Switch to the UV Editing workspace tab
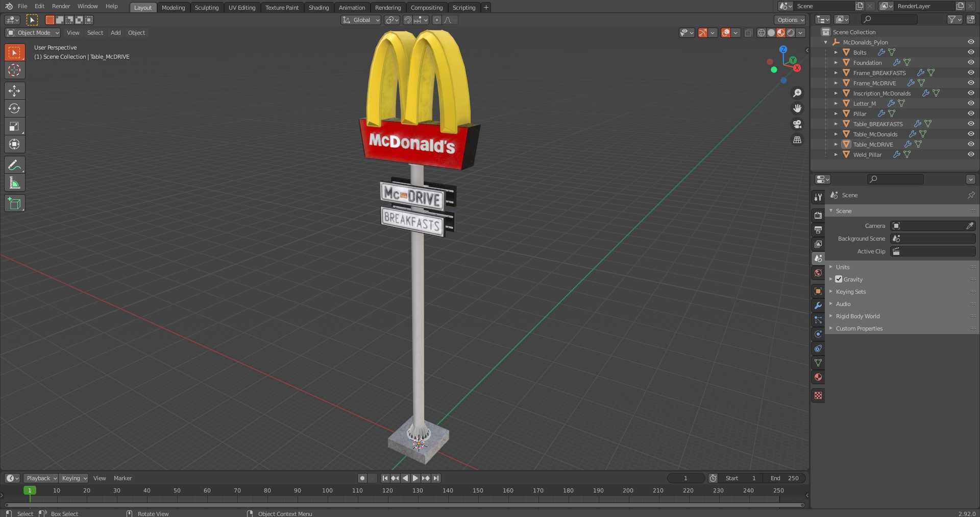This screenshot has height=517, width=980. pyautogui.click(x=242, y=8)
